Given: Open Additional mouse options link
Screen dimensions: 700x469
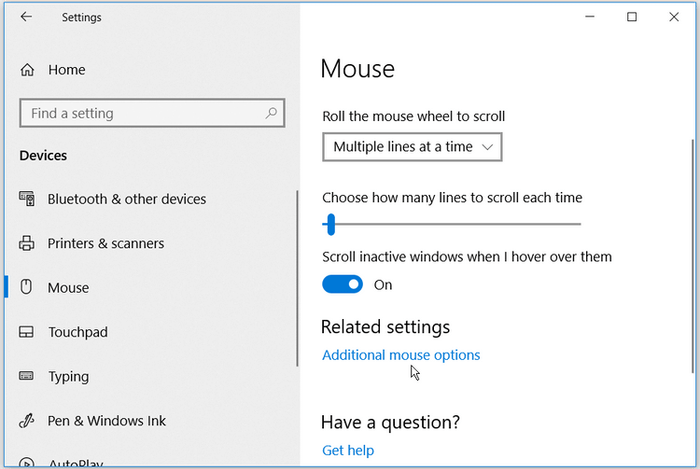Looking at the screenshot, I should pyautogui.click(x=401, y=355).
